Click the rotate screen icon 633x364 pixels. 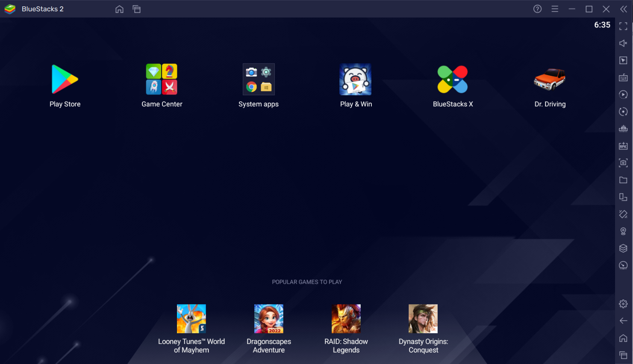623,197
